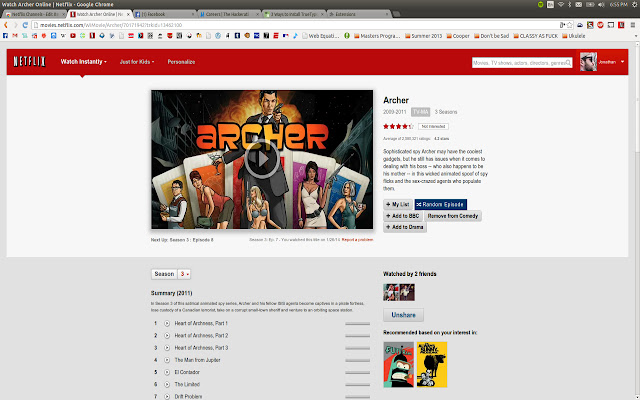The height and width of the screenshot is (400, 640).
Task: Click the Personalize menu item
Action: click(x=181, y=62)
